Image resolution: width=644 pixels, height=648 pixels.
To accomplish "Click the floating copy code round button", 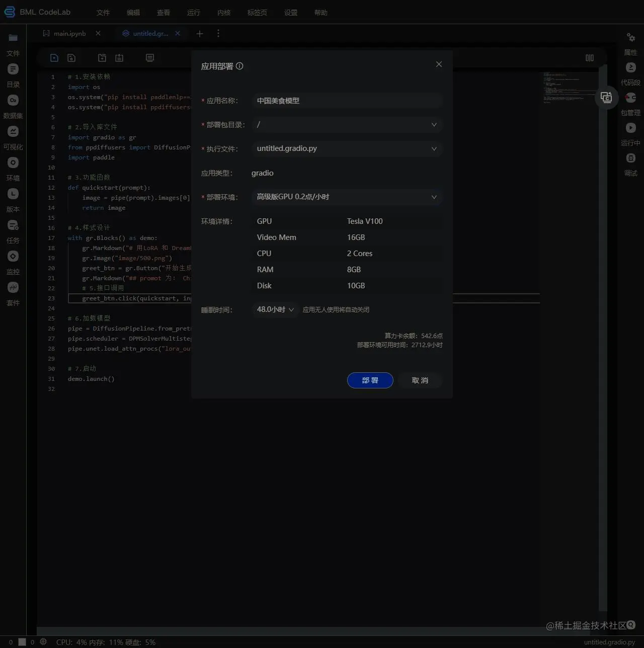I will [606, 98].
